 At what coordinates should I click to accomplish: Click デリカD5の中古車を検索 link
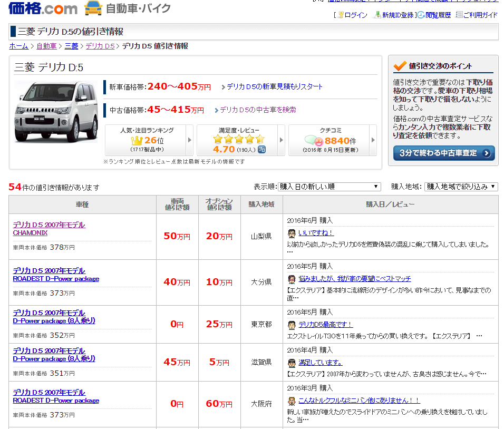pyautogui.click(x=258, y=110)
